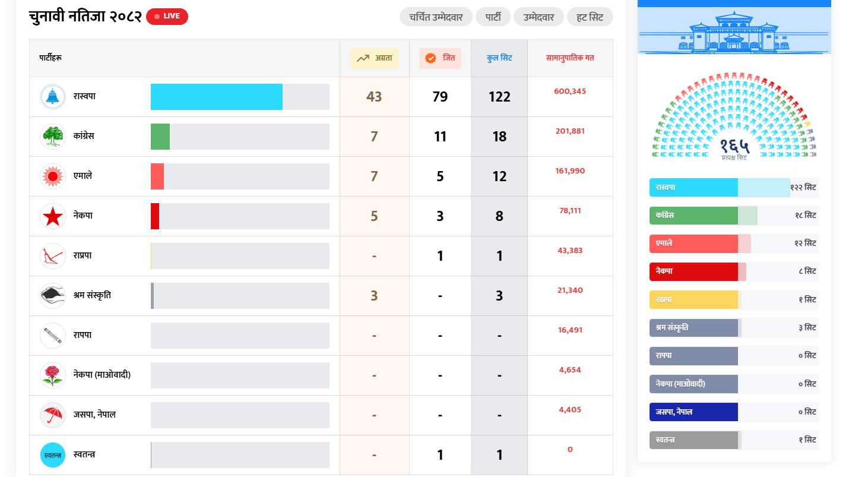Click the अग्रता leading column header
The height and width of the screenshot is (477, 868).
point(374,58)
